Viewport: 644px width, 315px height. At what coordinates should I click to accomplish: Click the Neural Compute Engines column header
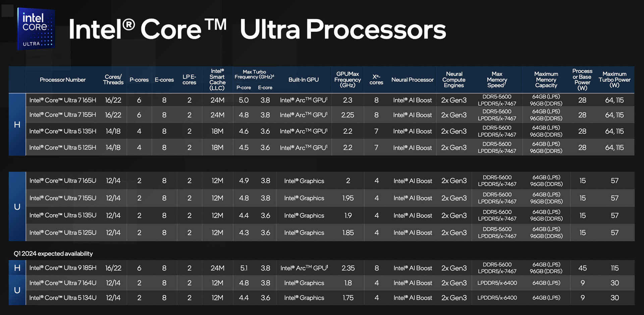[x=454, y=80]
